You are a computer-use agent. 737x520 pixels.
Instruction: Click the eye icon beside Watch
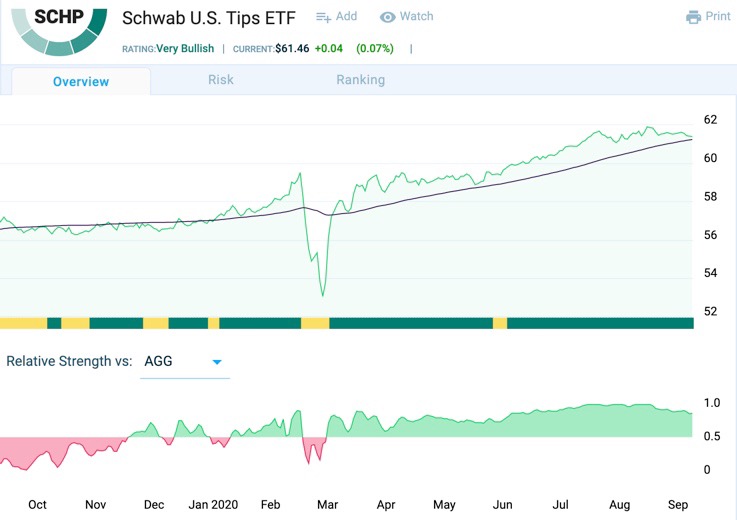point(388,17)
